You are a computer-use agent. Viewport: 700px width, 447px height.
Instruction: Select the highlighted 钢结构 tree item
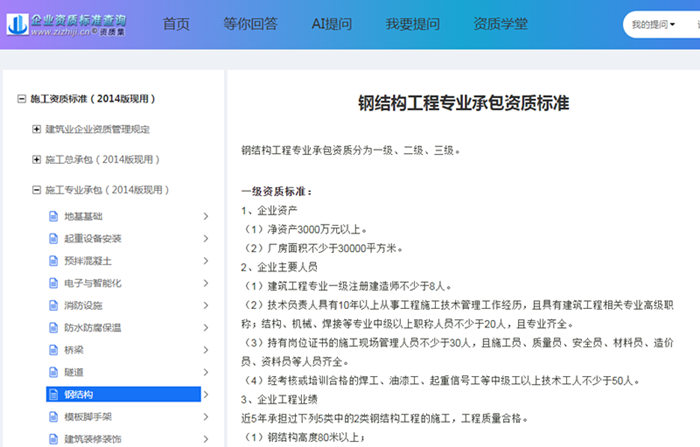click(x=123, y=394)
